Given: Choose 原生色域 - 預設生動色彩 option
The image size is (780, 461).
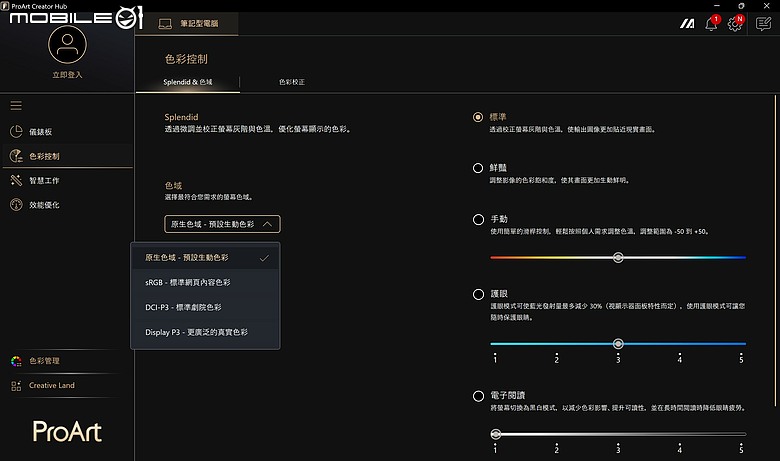Looking at the screenshot, I should [x=205, y=258].
